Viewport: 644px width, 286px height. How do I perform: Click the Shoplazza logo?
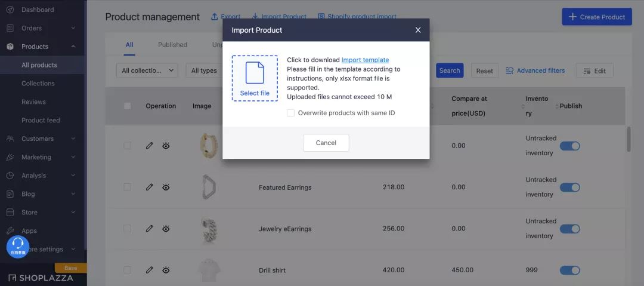pyautogui.click(x=41, y=278)
